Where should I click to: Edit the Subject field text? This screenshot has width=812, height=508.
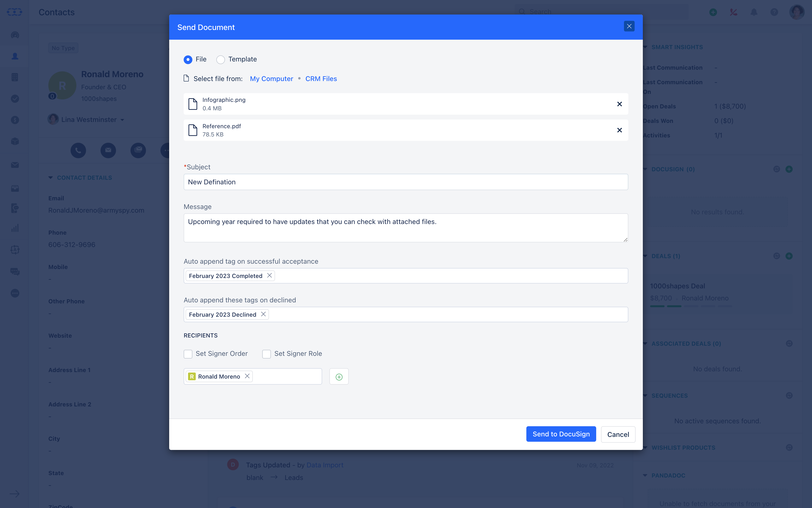[406, 182]
